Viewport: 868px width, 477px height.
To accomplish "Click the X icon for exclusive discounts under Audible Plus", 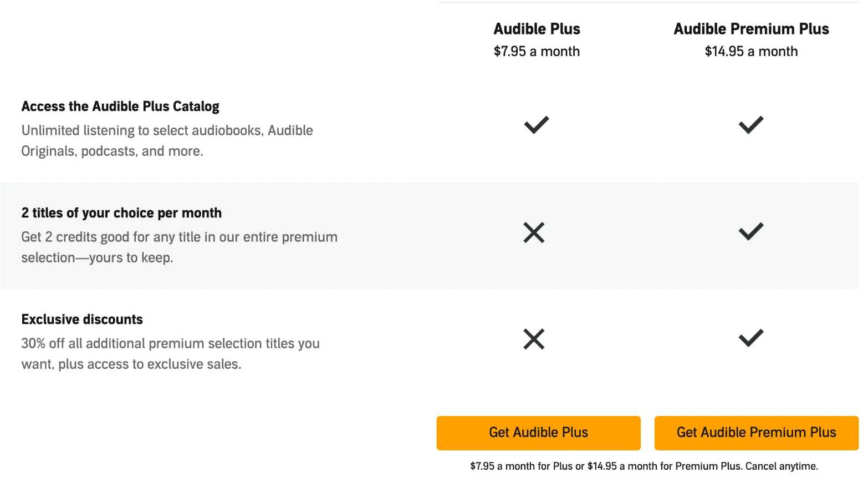I will (x=534, y=339).
